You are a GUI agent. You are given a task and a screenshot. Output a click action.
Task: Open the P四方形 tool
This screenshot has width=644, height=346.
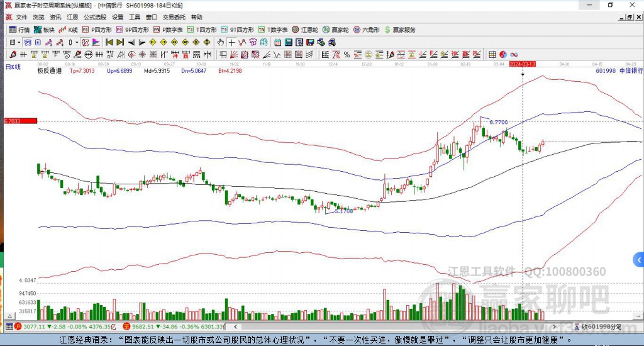coord(97,30)
